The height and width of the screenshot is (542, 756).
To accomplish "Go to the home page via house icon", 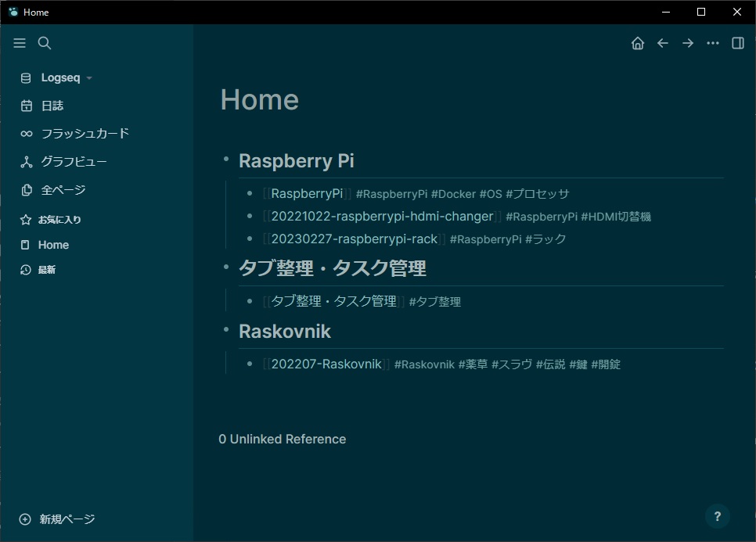I will pos(637,43).
